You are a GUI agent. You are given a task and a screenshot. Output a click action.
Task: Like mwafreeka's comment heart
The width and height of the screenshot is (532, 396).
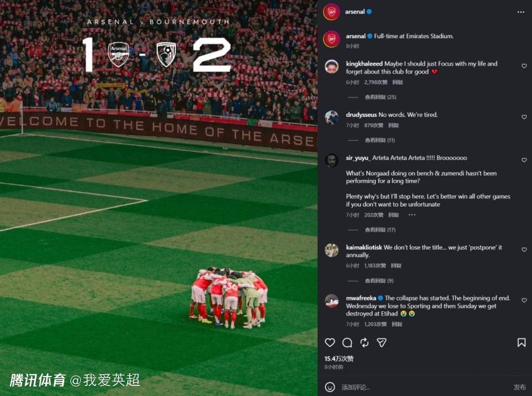(x=524, y=300)
